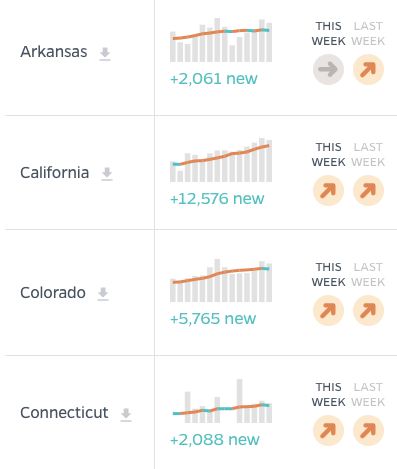397x469 pixels.
Task: Click the California download arrow icon
Action: (x=107, y=174)
